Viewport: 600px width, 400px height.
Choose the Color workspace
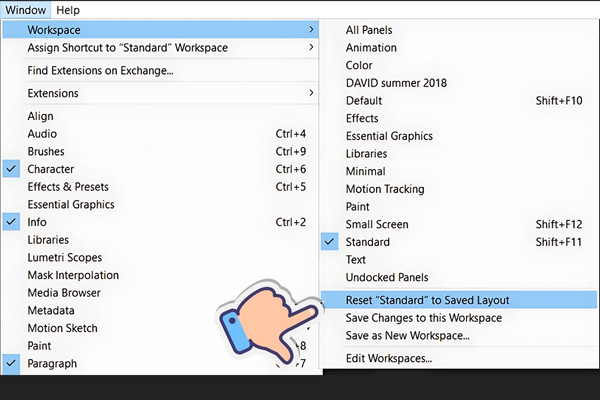click(x=459, y=65)
